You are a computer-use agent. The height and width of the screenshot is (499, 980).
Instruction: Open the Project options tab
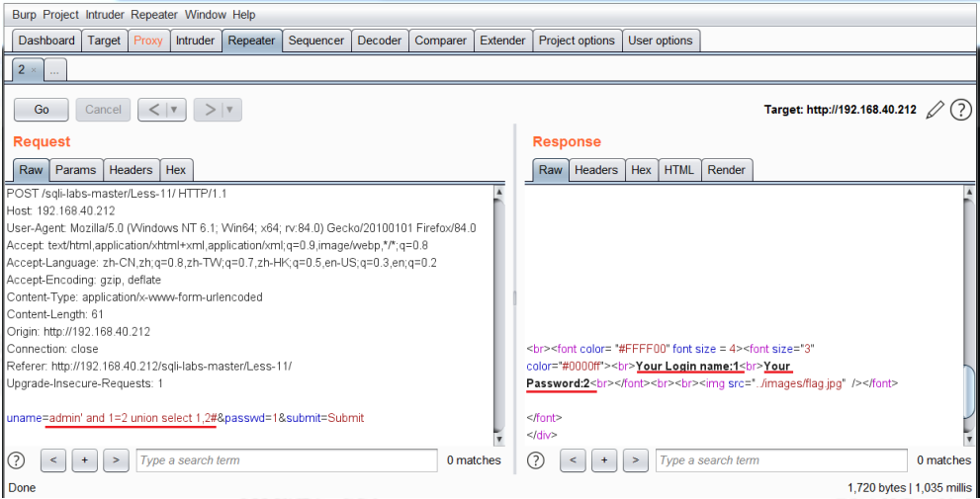tap(577, 41)
